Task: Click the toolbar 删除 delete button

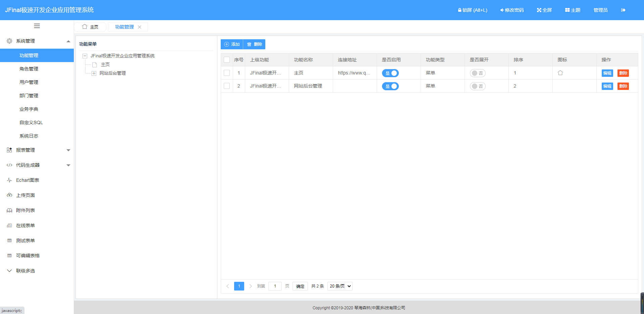Action: coord(254,44)
